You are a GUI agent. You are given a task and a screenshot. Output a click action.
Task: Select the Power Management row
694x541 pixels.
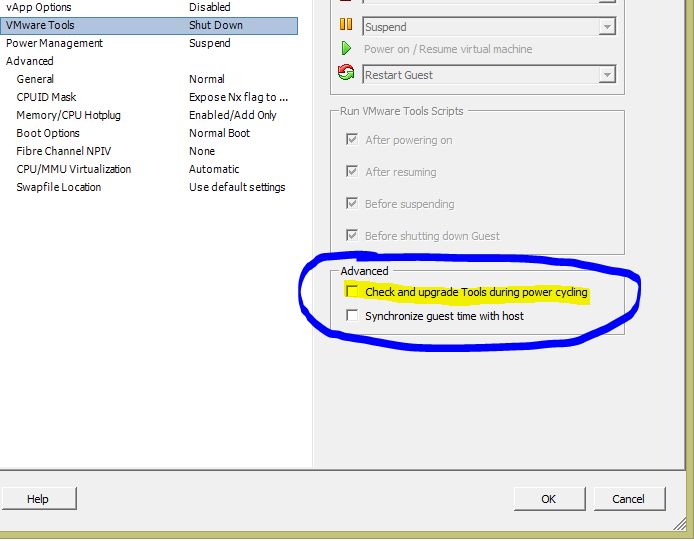click(149, 43)
